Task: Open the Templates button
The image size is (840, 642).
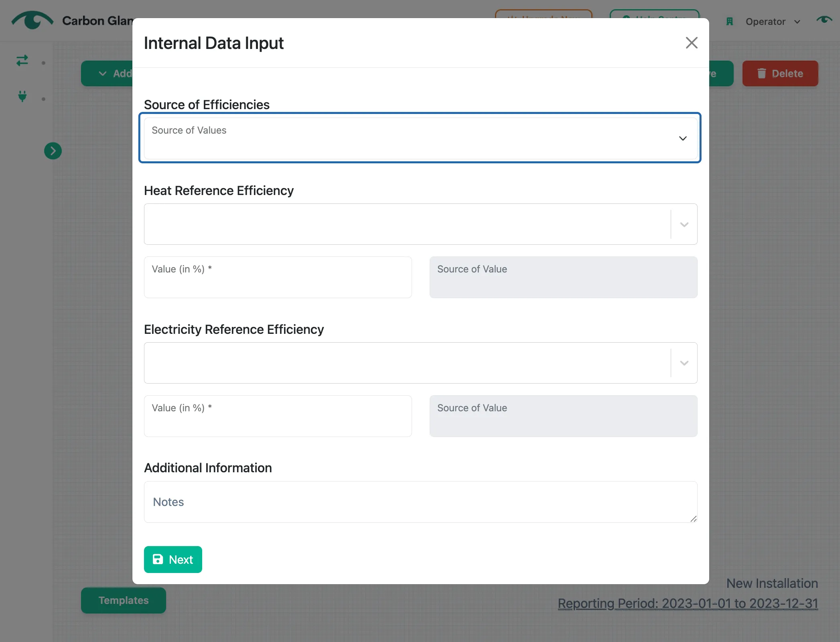Action: point(124,600)
